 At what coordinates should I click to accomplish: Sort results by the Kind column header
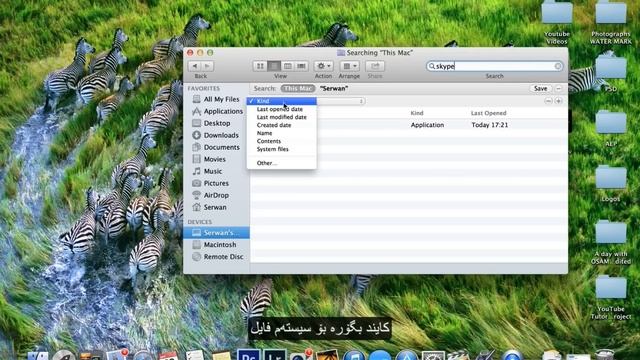tap(417, 113)
